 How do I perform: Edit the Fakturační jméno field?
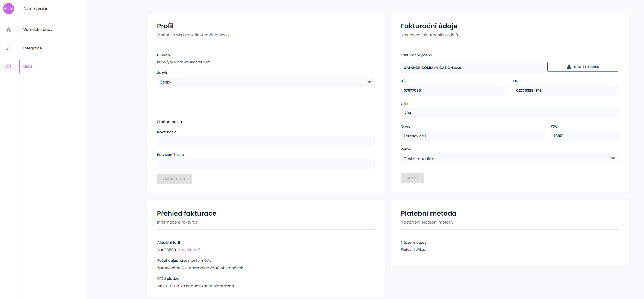tap(472, 68)
